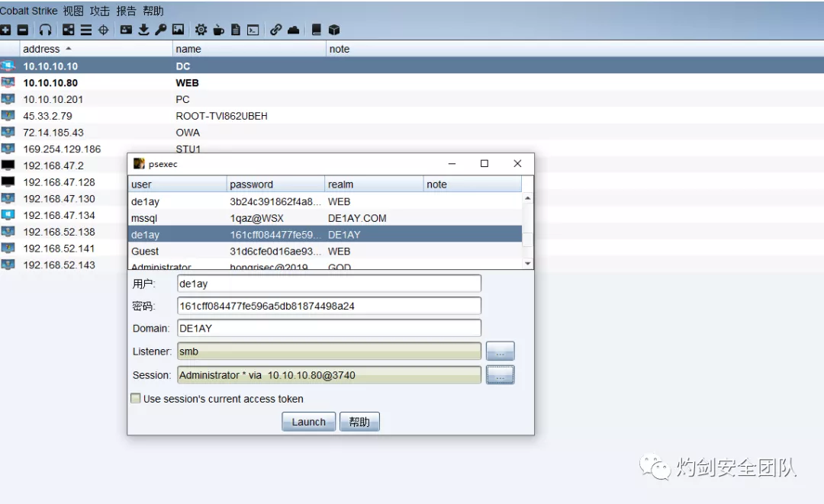Select target 10.10.10.201 named PC
This screenshot has width=824, height=504.
(412, 99)
